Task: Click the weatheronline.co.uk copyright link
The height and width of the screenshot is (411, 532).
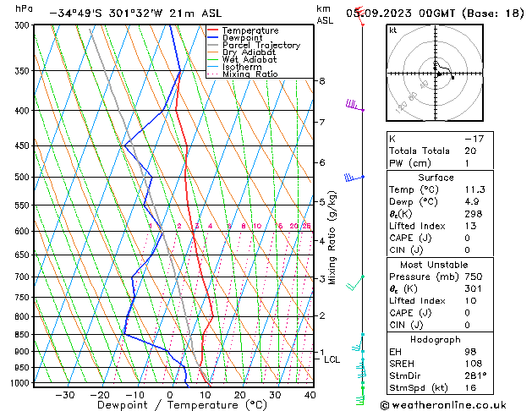Action: pyautogui.click(x=443, y=405)
